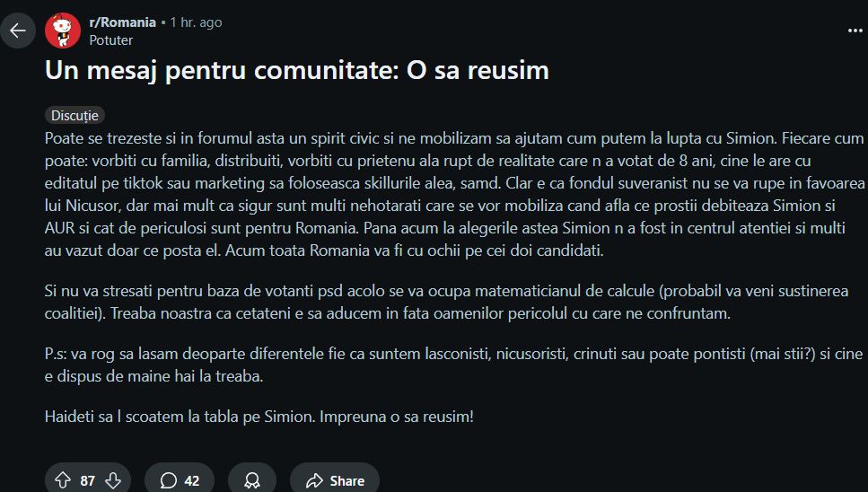Click the vote score 87
The image size is (868, 492).
[87, 480]
